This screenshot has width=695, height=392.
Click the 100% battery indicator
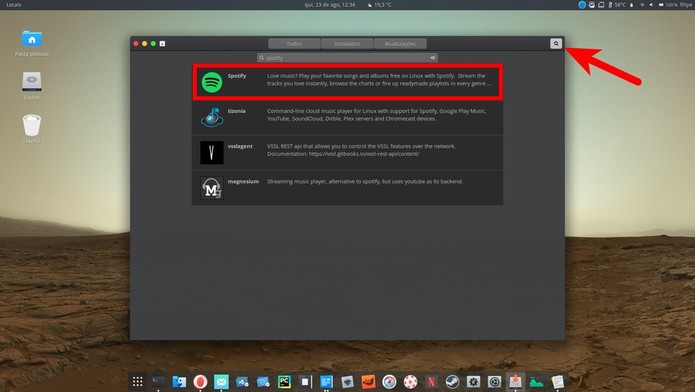pos(668,5)
